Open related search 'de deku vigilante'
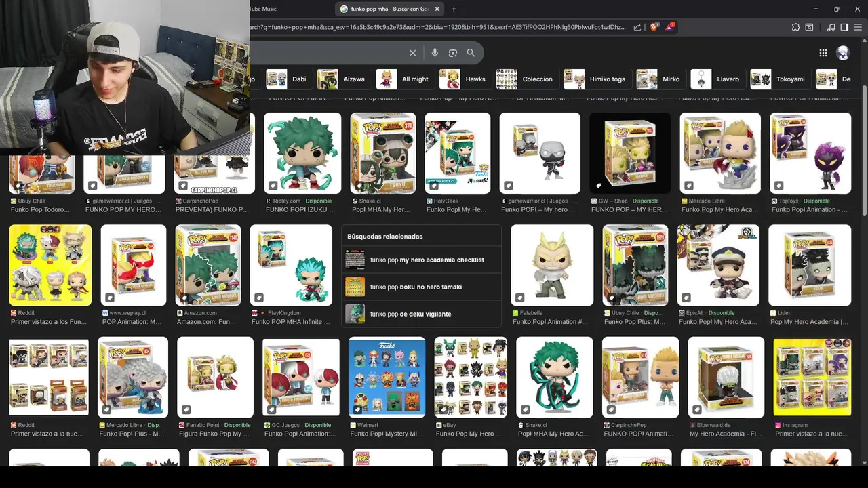This screenshot has width=868, height=488. [x=421, y=314]
